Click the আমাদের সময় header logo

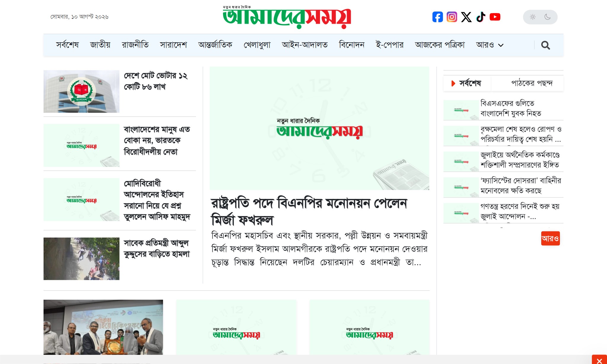tap(287, 17)
